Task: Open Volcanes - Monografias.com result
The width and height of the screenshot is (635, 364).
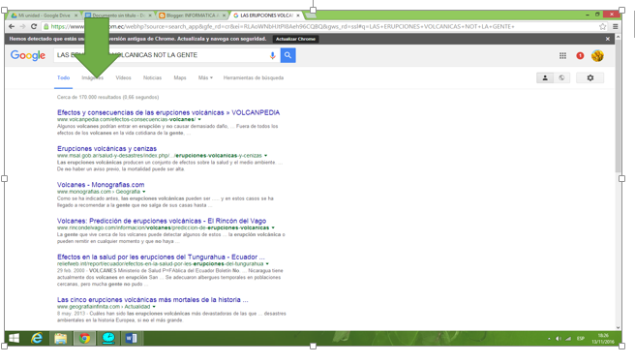Action: pos(101,185)
